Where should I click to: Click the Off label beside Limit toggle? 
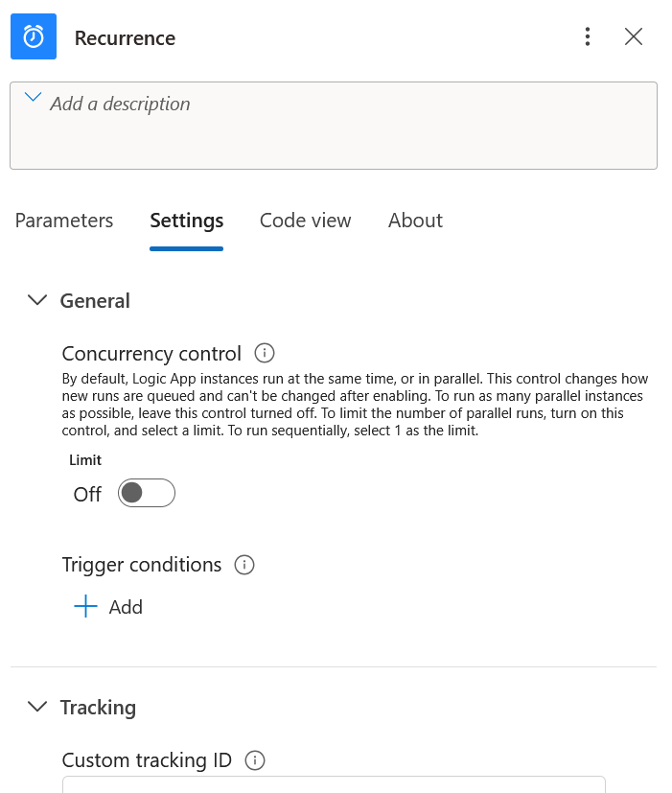(87, 494)
